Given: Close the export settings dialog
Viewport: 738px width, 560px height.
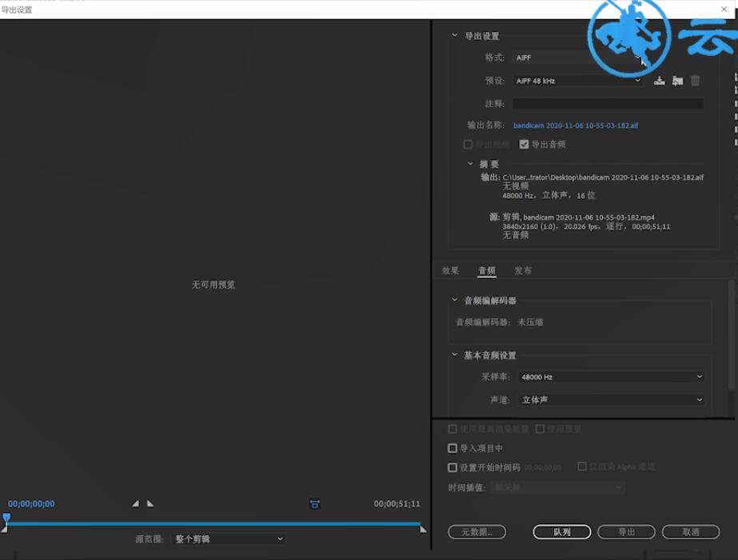Looking at the screenshot, I should click(724, 9).
